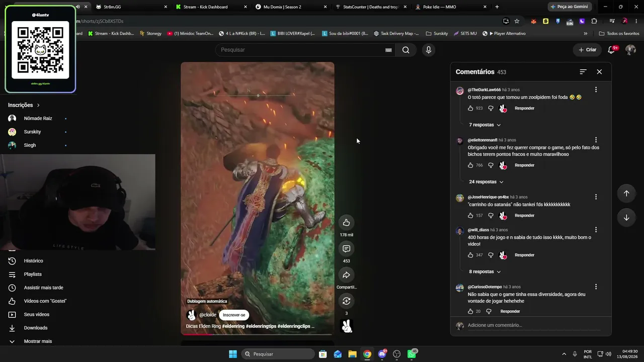Focus the YouTube Pesquisar search field

(301, 50)
